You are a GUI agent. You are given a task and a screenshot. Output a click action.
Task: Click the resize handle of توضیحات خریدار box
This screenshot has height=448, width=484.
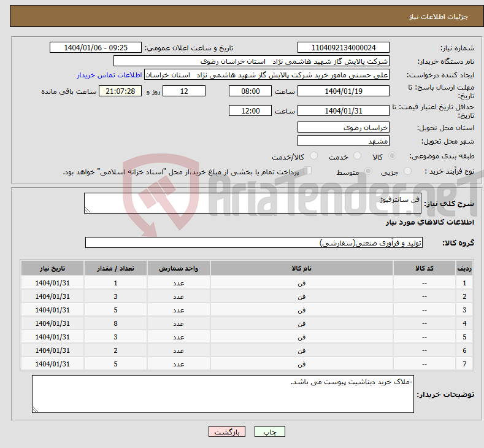pyautogui.click(x=36, y=409)
